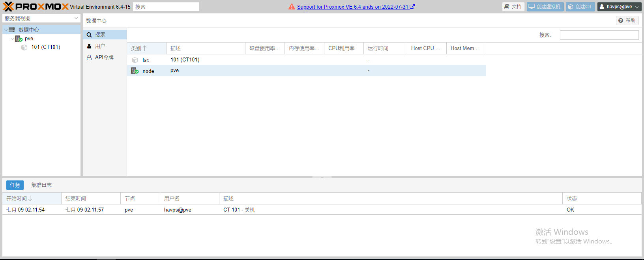
Task: Collapse the 数据中心 tree node
Action: tap(6, 30)
